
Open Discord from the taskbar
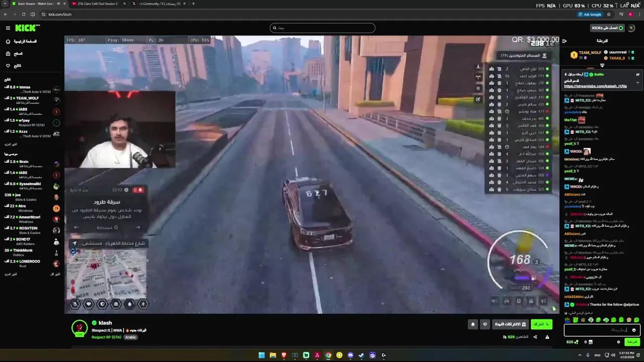[351, 355]
